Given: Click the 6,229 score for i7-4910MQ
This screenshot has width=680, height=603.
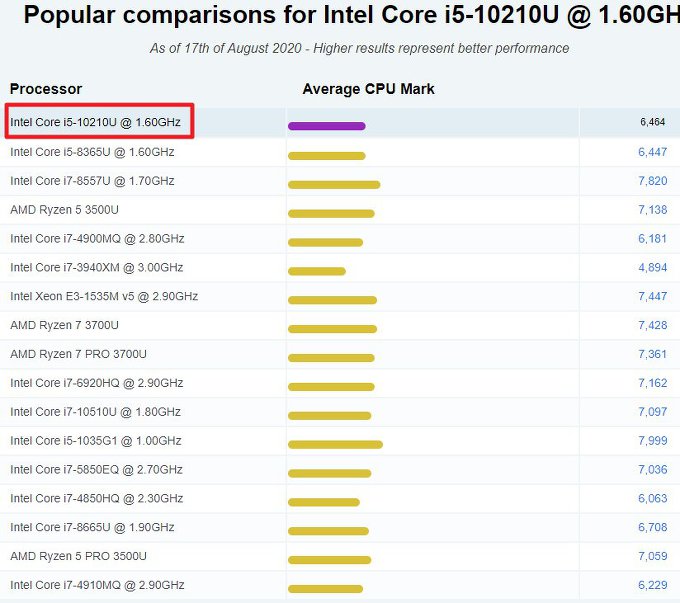Looking at the screenshot, I should tap(652, 585).
